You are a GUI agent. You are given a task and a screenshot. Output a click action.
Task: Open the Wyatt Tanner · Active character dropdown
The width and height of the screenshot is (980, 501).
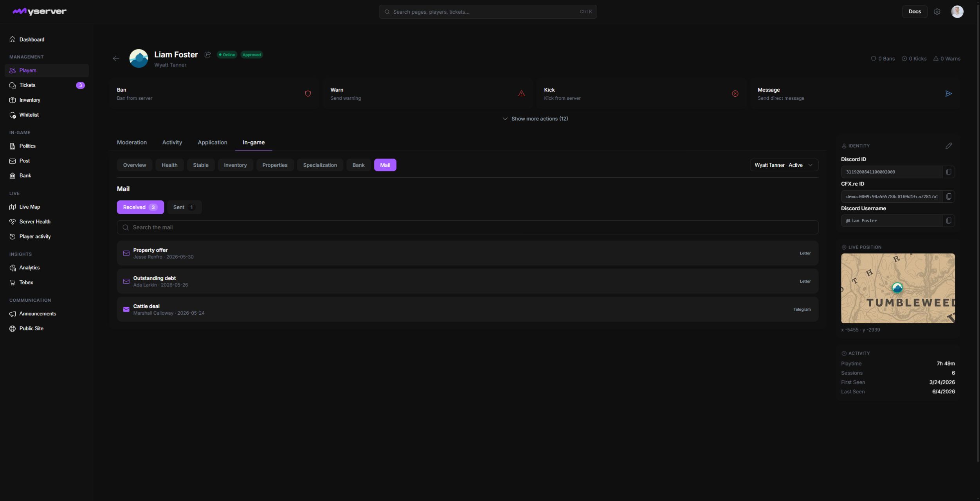pyautogui.click(x=784, y=165)
